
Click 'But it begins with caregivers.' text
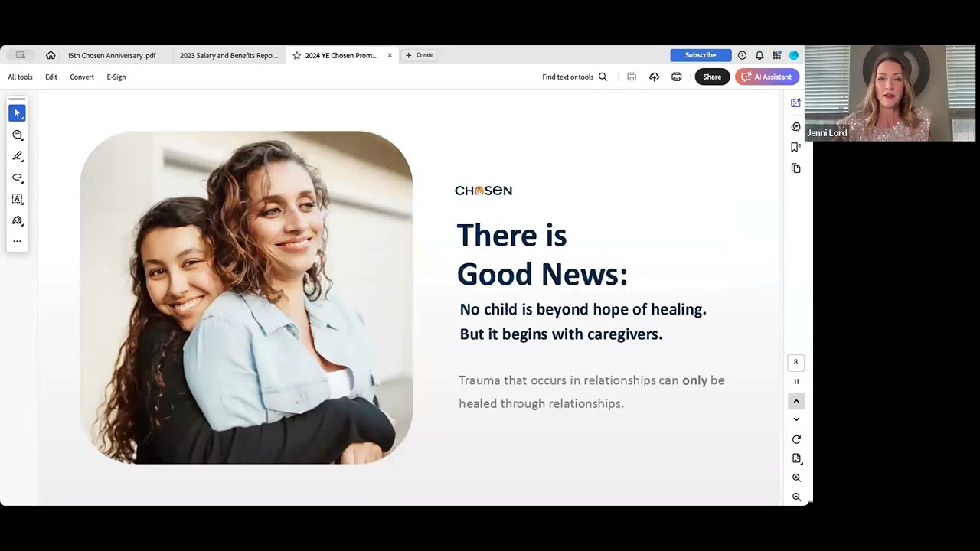click(561, 334)
